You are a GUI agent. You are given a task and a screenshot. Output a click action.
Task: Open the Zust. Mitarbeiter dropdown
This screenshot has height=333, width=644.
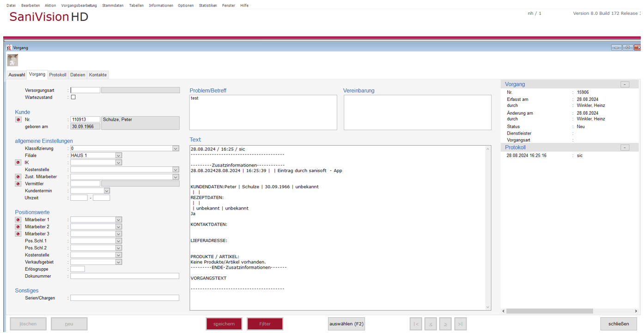tap(176, 177)
